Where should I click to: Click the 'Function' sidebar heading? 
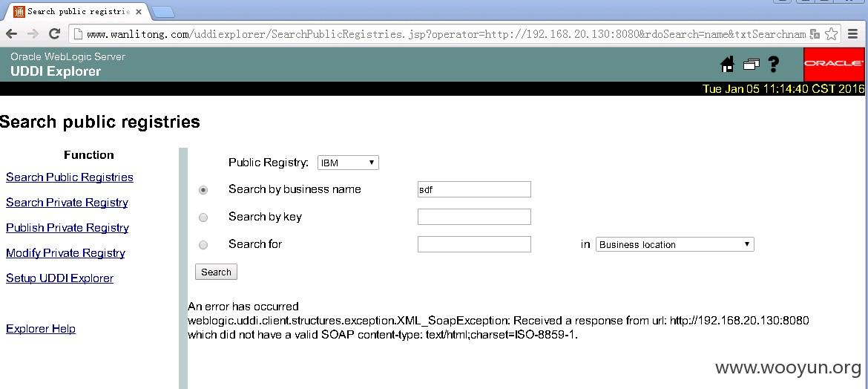pyautogui.click(x=88, y=154)
